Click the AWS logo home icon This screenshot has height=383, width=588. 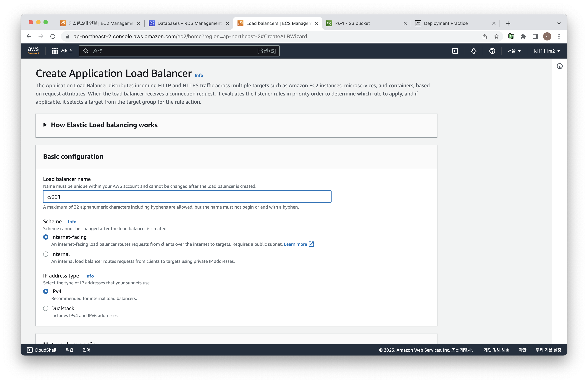tap(33, 51)
